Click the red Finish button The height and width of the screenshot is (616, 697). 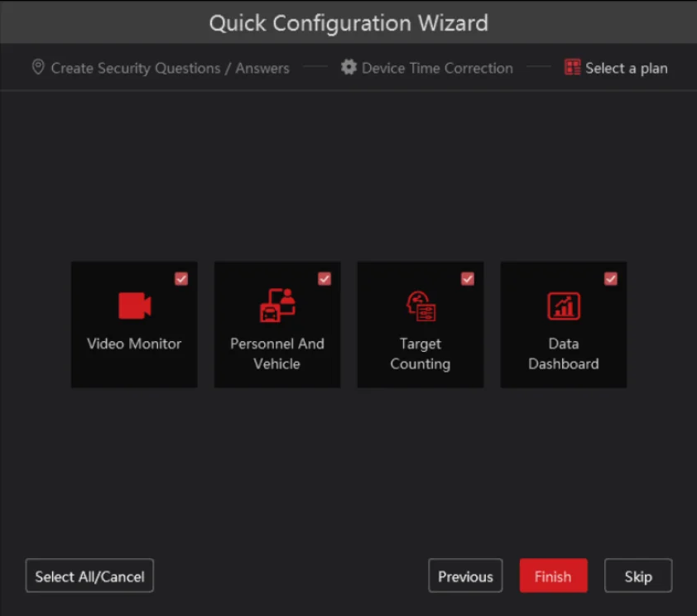point(554,575)
